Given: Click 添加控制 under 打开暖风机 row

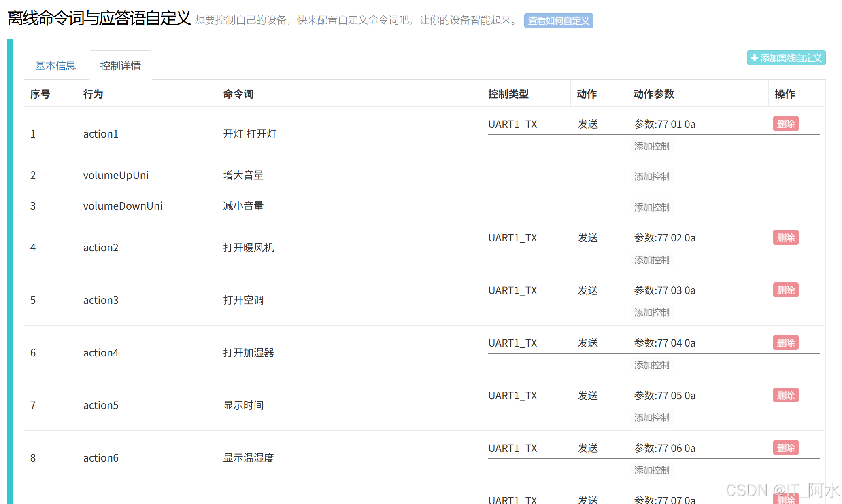Looking at the screenshot, I should 651,260.
